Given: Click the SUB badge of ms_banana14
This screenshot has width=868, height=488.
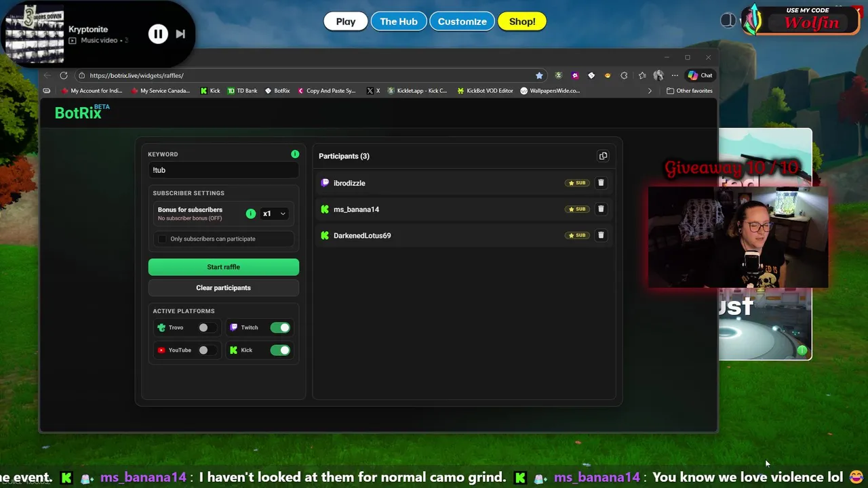Looking at the screenshot, I should 577,209.
